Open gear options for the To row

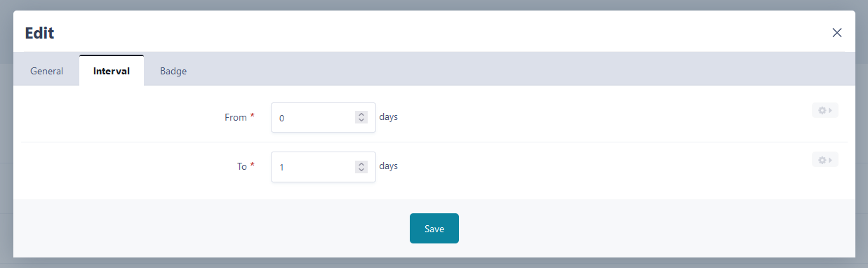825,160
